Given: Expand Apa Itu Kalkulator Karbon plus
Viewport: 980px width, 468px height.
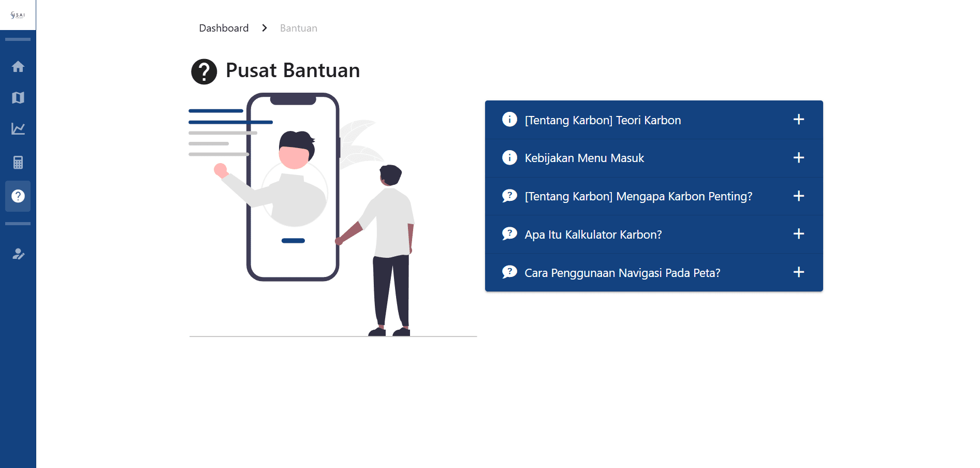Looking at the screenshot, I should click(x=798, y=234).
